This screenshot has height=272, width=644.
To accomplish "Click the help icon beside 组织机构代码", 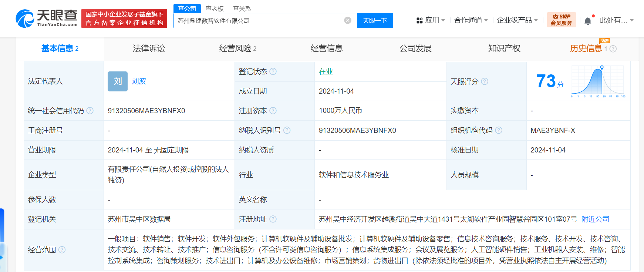I will [x=499, y=130].
